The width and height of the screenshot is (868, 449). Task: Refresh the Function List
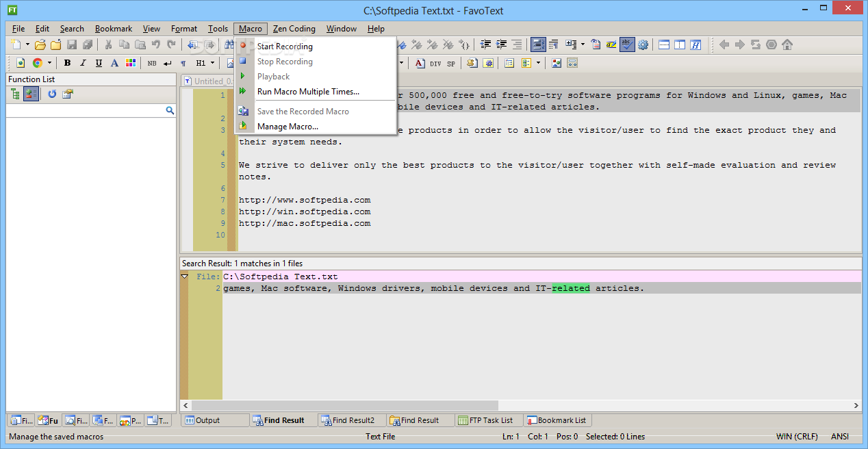(x=52, y=94)
